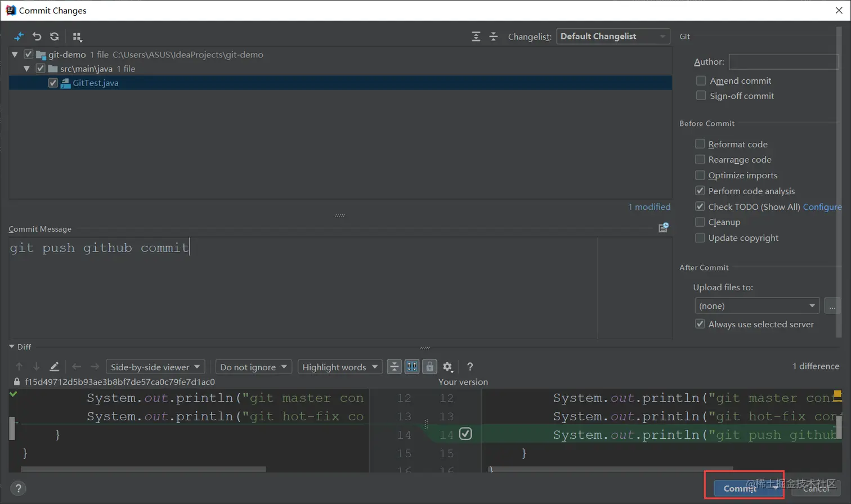Open the commit message history icon

(x=664, y=227)
